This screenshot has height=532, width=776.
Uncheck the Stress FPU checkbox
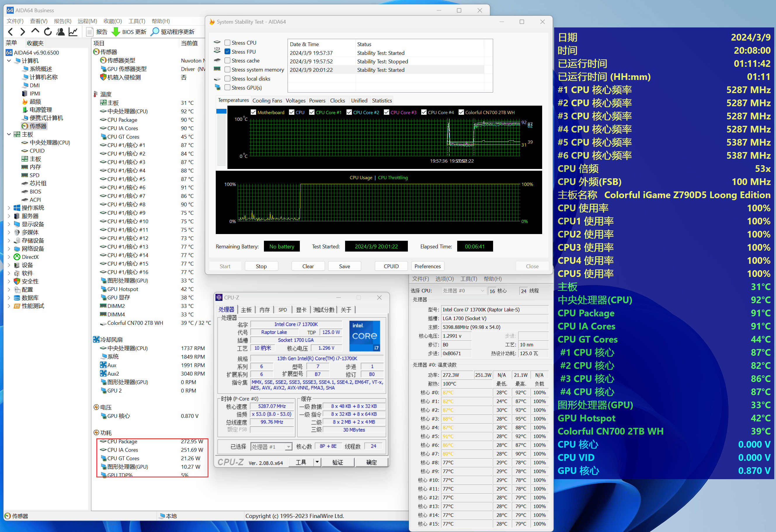coord(227,52)
